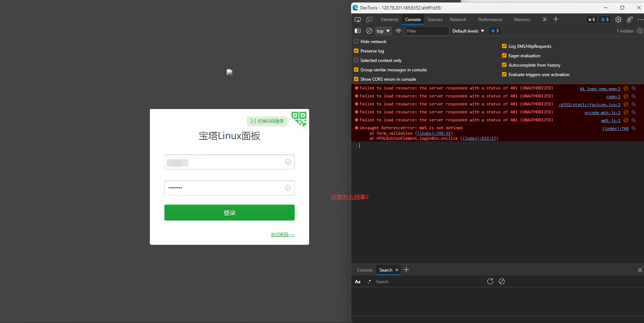Enable the Hide network checkbox
The width and height of the screenshot is (644, 323).
pos(356,42)
